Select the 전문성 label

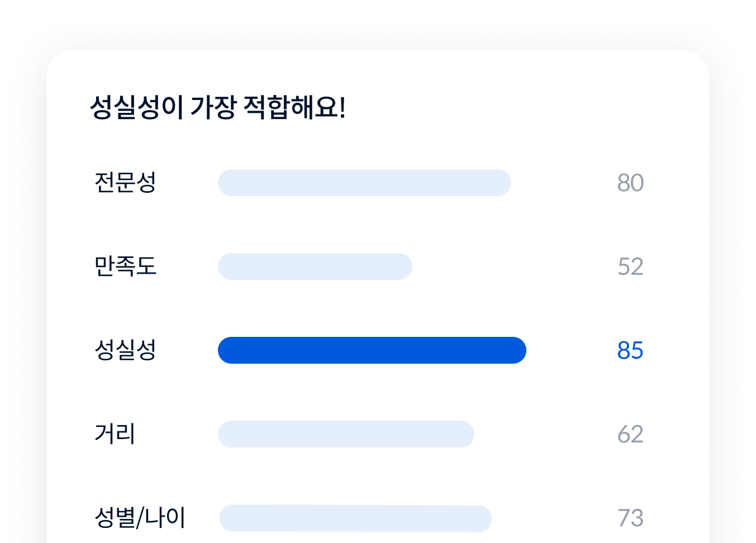pyautogui.click(x=125, y=183)
